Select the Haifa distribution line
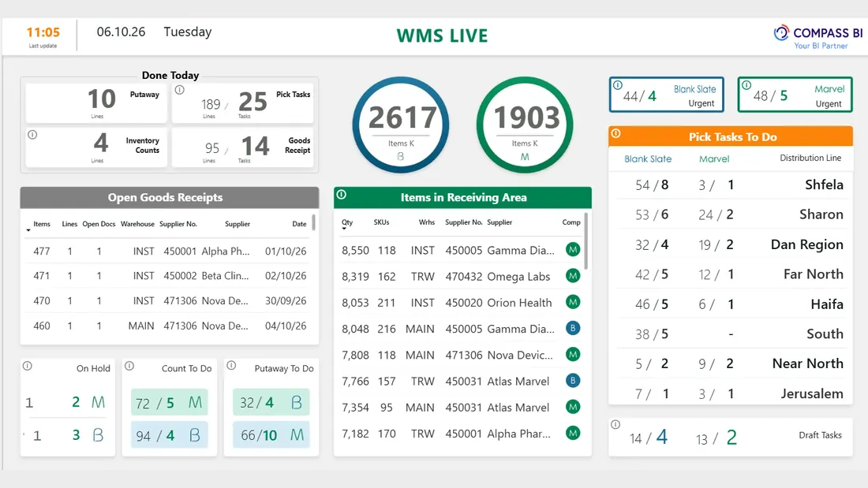This screenshot has width=868, height=488. (731, 304)
